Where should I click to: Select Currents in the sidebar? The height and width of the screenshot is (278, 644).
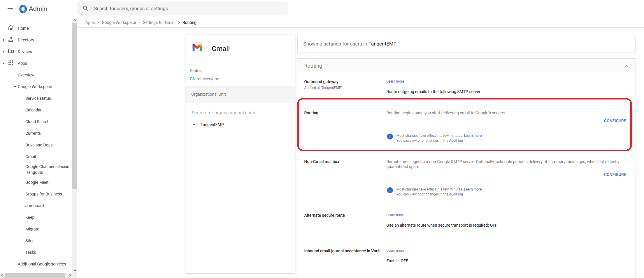[33, 133]
